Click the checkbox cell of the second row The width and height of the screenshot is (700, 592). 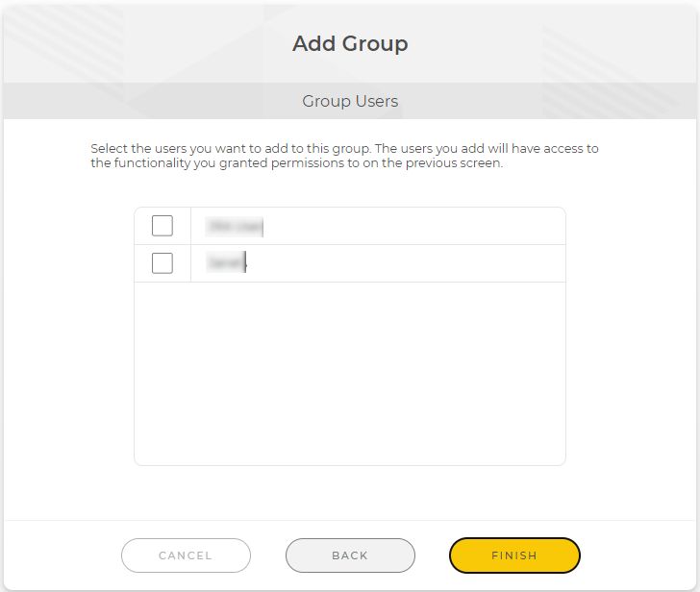point(162,263)
